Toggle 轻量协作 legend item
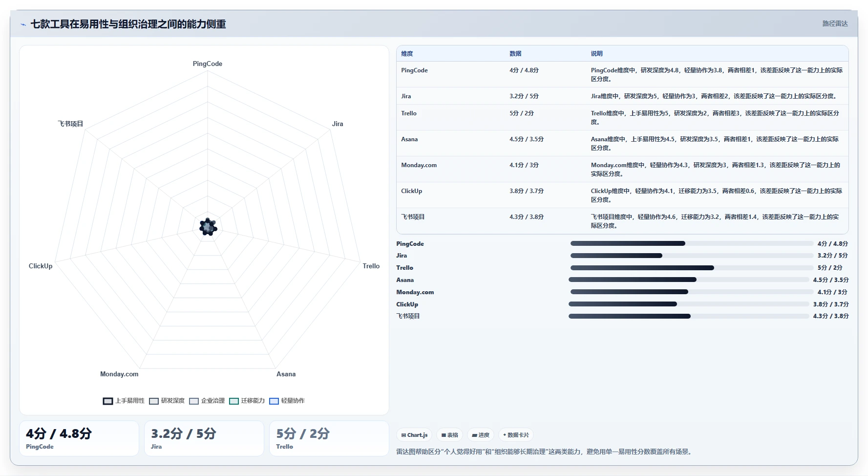This screenshot has height=476, width=868. coord(287,401)
